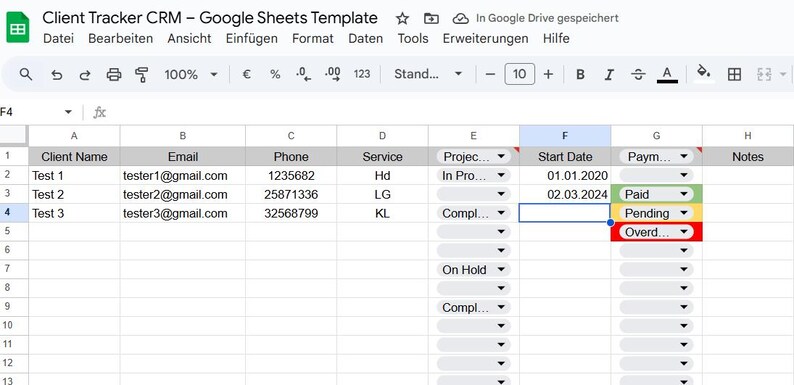Open the search menus magnifier tool

26,74
